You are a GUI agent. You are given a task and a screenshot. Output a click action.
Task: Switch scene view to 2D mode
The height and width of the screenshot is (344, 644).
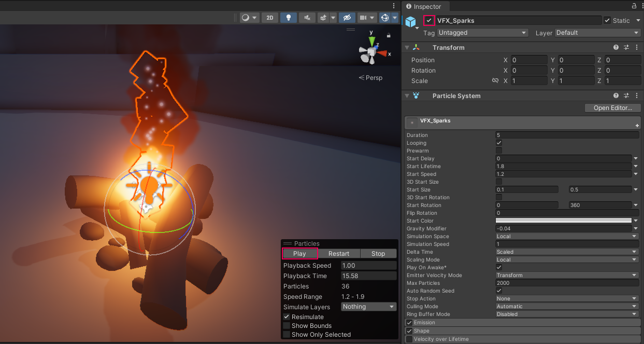click(269, 18)
